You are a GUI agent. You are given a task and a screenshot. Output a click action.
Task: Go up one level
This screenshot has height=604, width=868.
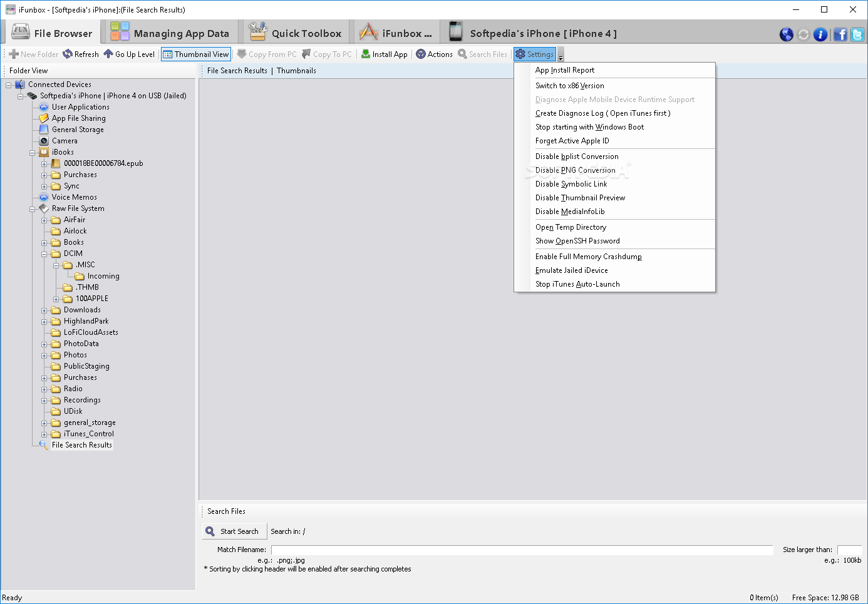point(129,54)
